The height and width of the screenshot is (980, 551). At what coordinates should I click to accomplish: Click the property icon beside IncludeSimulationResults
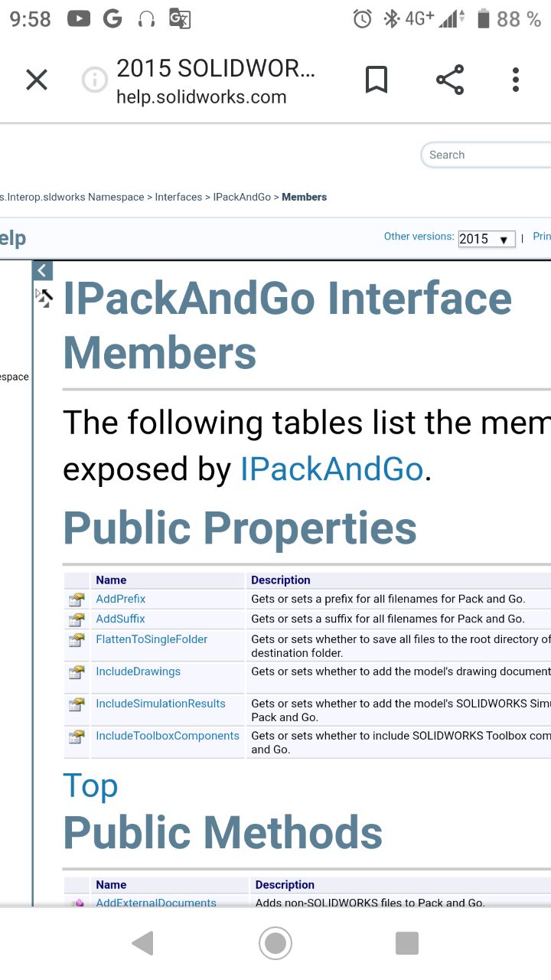77,704
